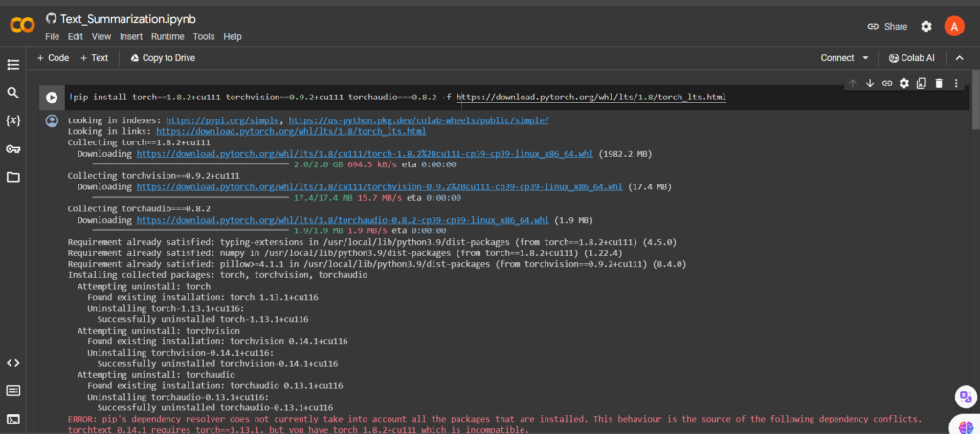
Task: Add a new Text cell
Action: pyautogui.click(x=95, y=58)
